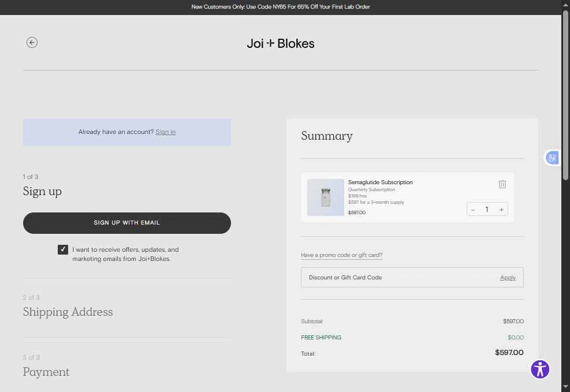Apply the discount code
570x392 pixels.
(508, 278)
